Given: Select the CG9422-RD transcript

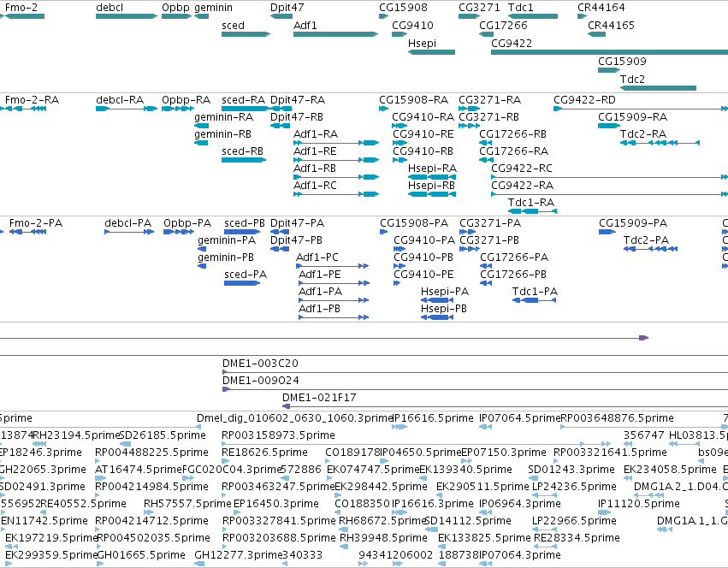Looking at the screenshot, I should pos(641,109).
